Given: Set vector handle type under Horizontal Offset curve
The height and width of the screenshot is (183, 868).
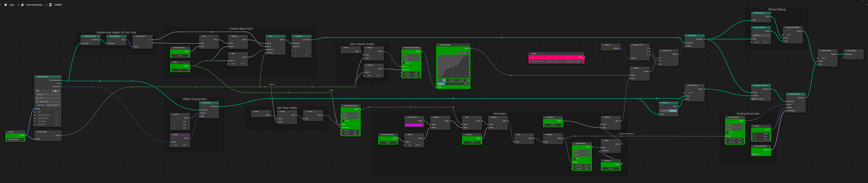Looking at the screenshot, I should [441, 80].
